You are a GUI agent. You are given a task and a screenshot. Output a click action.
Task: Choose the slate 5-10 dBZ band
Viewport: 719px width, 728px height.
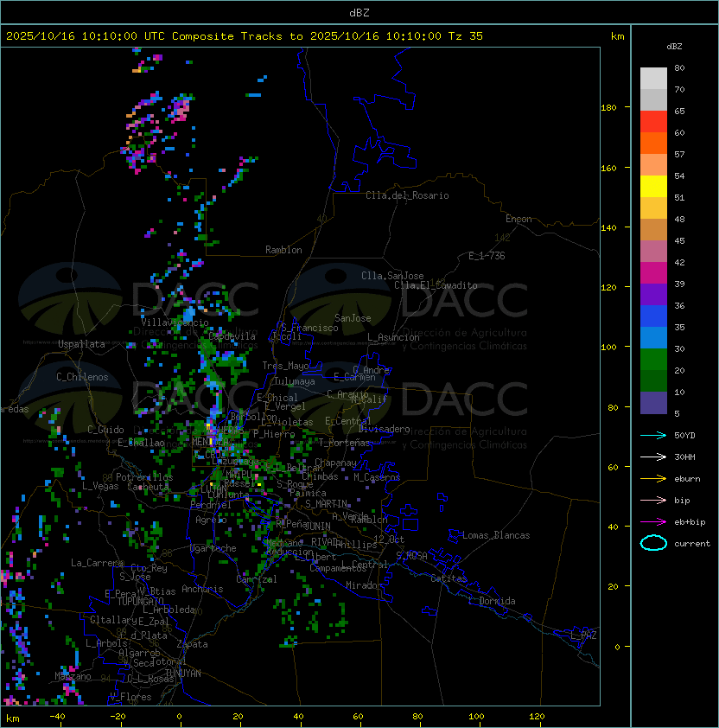(653, 403)
